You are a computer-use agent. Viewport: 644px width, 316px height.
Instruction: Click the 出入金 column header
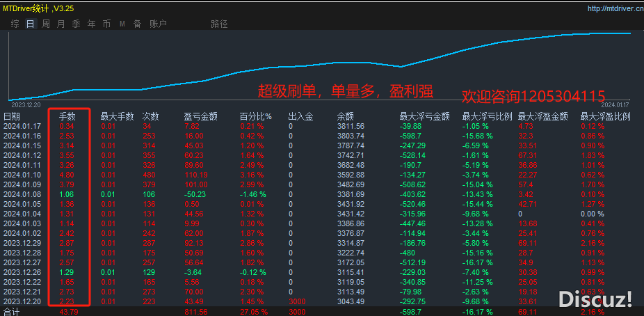[x=301, y=117]
